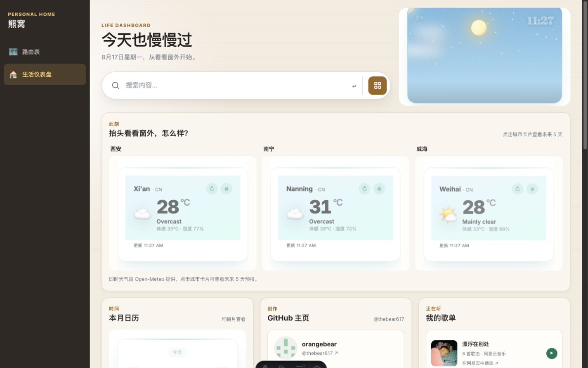
Task: Select 生活仪表盘 in the sidebar
Action: (x=45, y=74)
